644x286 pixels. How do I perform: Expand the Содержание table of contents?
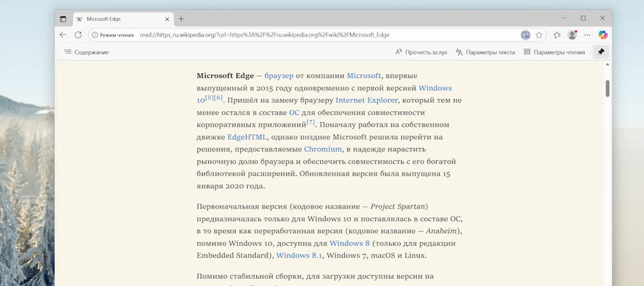87,52
